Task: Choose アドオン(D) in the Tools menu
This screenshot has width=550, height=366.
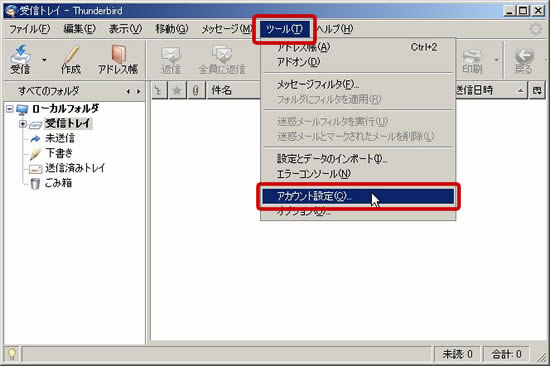Action: coord(358,62)
